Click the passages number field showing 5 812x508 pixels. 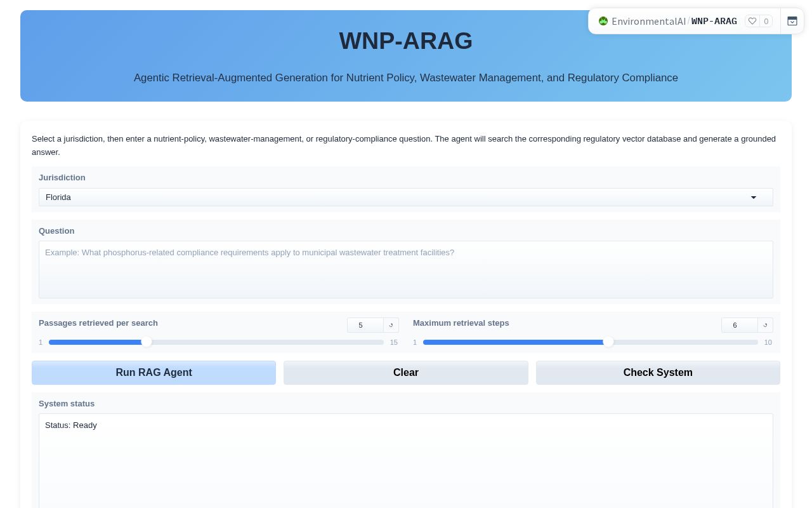(365, 325)
